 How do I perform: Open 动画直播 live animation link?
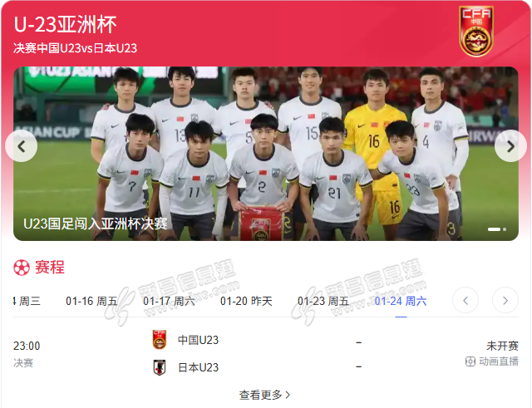click(499, 361)
